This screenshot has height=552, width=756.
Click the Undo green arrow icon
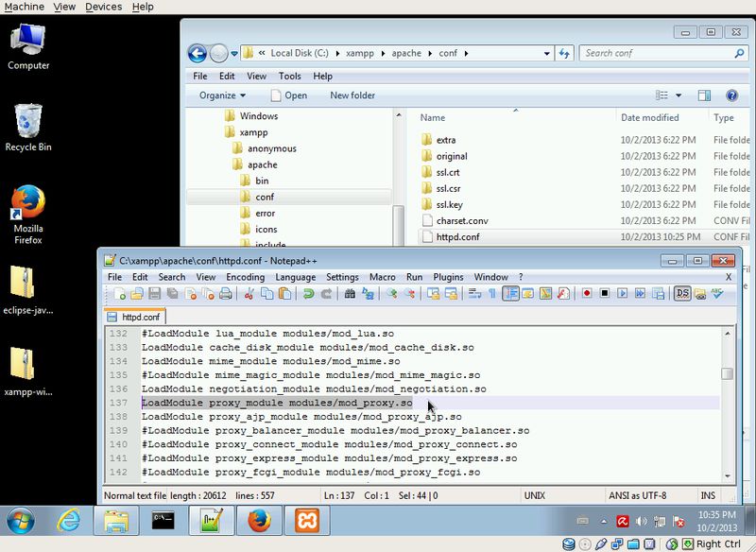(308, 294)
